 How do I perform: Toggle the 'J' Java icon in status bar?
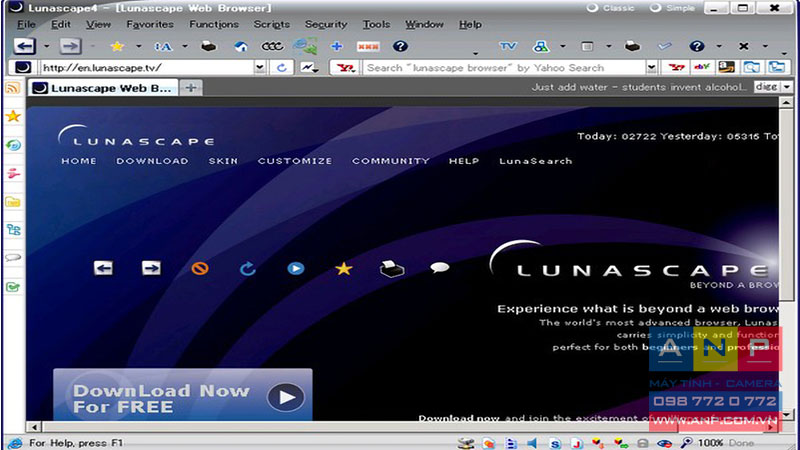577,443
